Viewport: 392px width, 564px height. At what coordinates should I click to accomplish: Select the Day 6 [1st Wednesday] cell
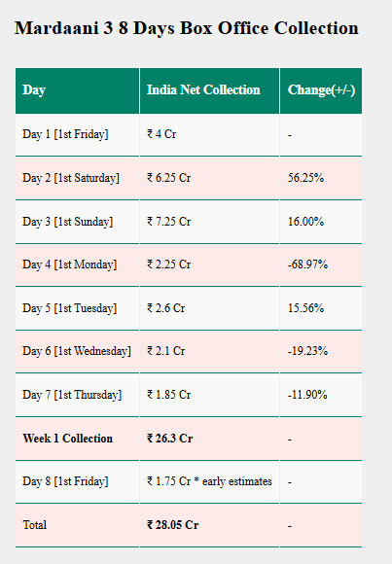[x=77, y=351]
